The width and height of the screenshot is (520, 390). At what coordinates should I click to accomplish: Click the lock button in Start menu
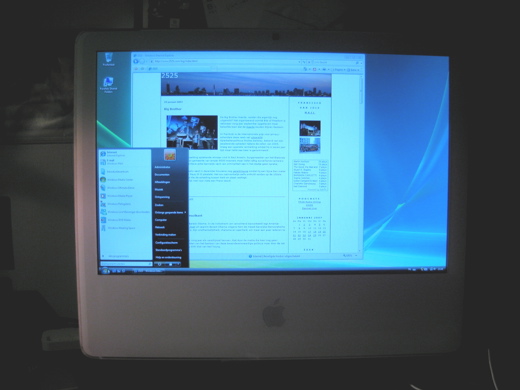(x=171, y=264)
